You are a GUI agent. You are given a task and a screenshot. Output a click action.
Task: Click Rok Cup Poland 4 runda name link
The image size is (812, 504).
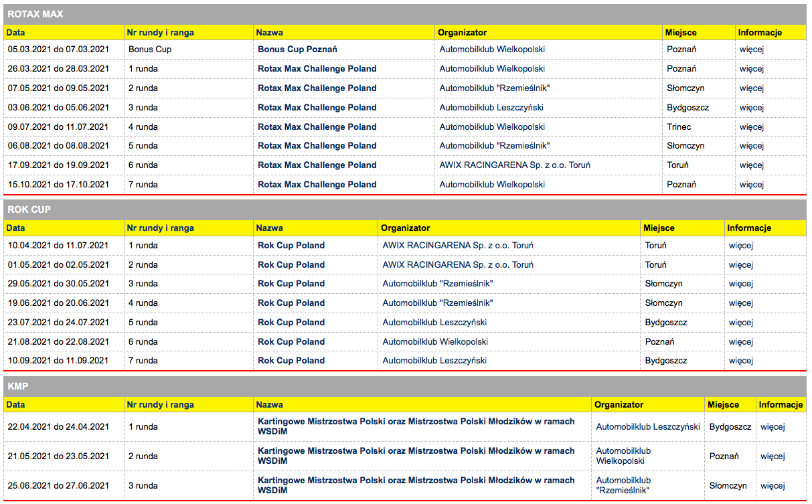pos(291,303)
